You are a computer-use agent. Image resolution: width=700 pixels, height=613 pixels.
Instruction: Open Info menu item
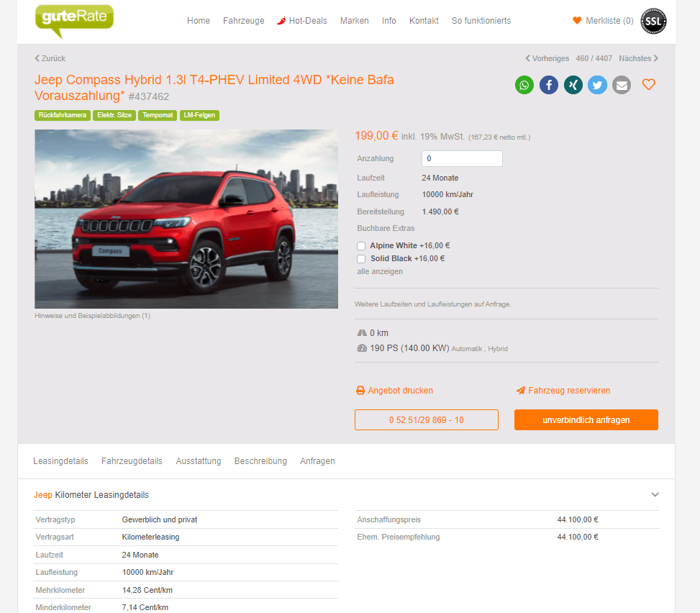point(388,21)
